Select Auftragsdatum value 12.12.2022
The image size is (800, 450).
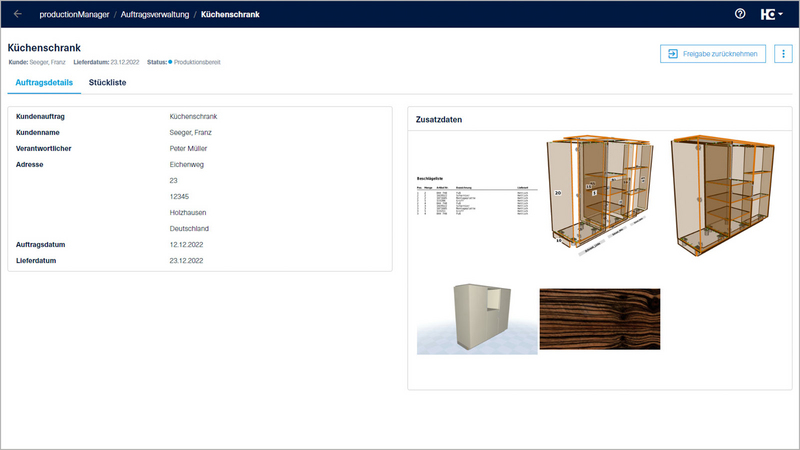[186, 244]
